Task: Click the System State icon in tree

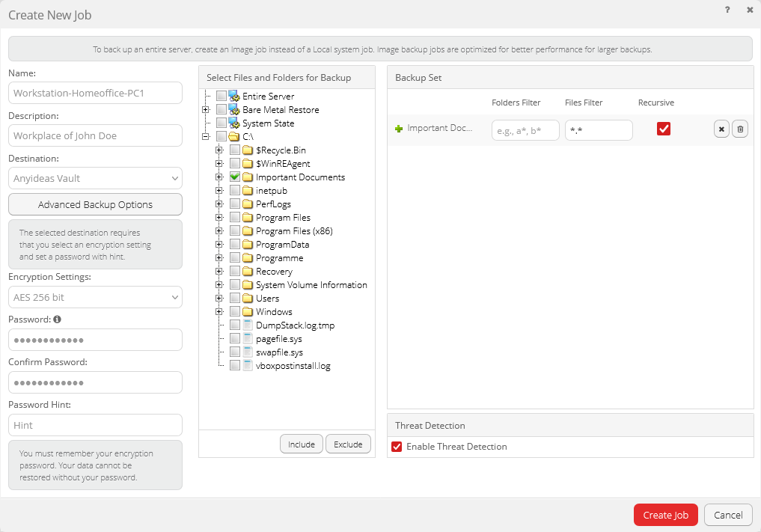Action: click(233, 123)
